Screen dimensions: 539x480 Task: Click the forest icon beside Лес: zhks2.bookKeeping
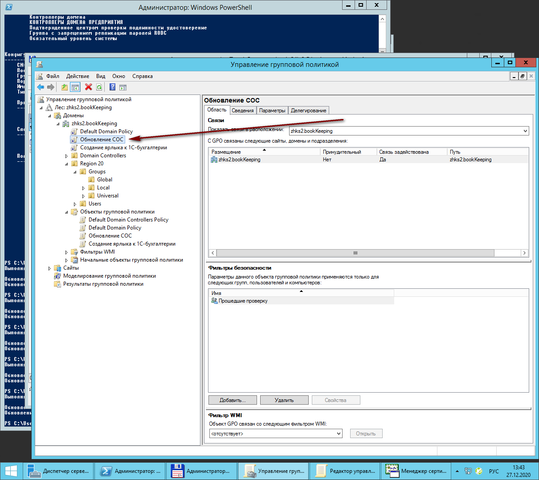coord(49,107)
